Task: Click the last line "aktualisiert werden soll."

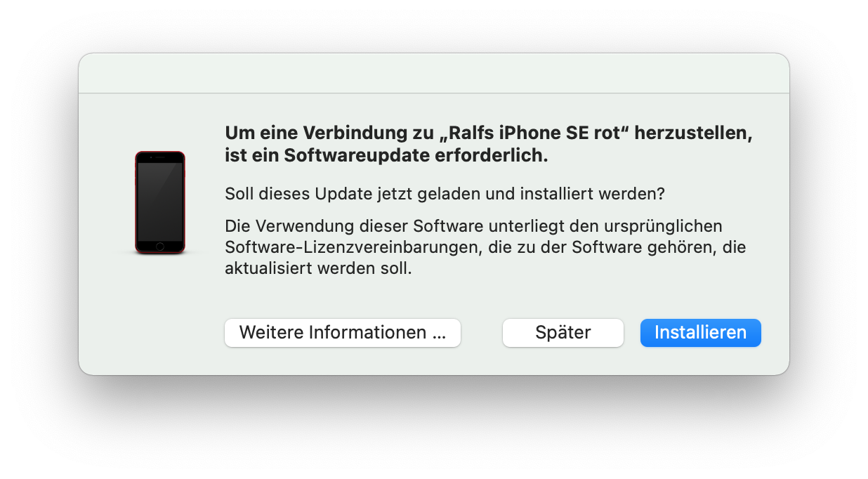Action: coord(317,268)
